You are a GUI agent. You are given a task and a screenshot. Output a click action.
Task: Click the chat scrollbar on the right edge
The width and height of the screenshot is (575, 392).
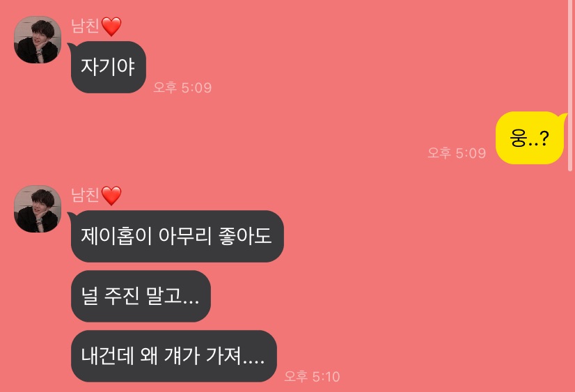pyautogui.click(x=570, y=85)
